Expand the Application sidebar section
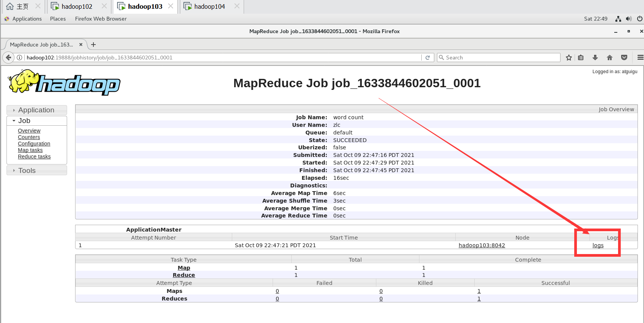Image resolution: width=644 pixels, height=323 pixels. click(37, 110)
